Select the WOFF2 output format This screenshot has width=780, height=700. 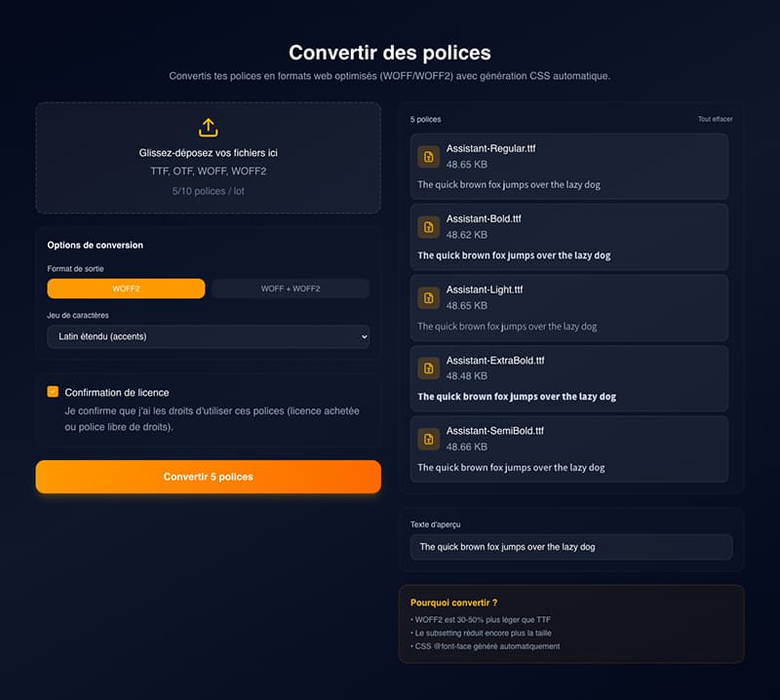(x=126, y=289)
